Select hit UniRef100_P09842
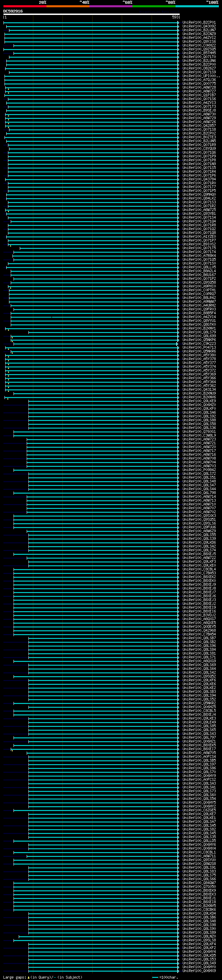222x980 pixels. coord(199,470)
